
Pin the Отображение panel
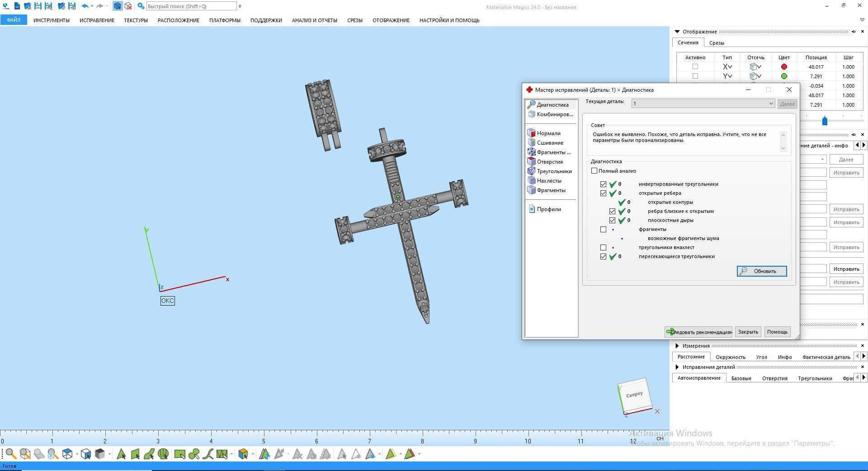pyautogui.click(x=854, y=32)
